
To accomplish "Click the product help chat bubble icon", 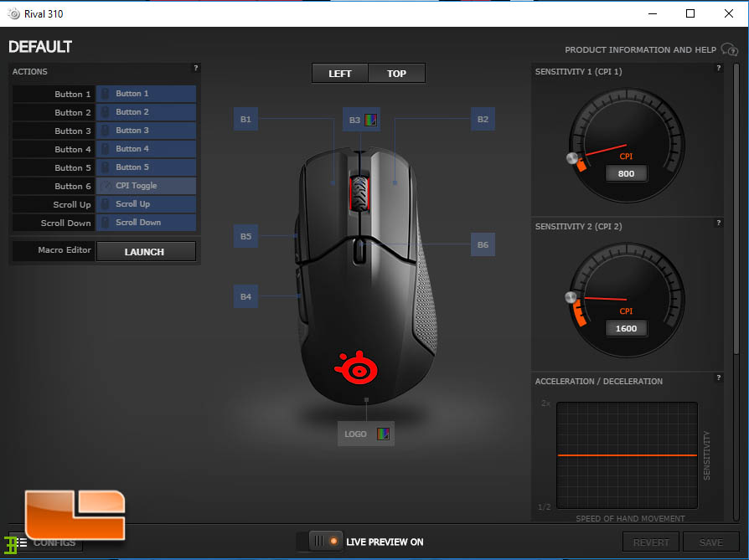I will [730, 49].
